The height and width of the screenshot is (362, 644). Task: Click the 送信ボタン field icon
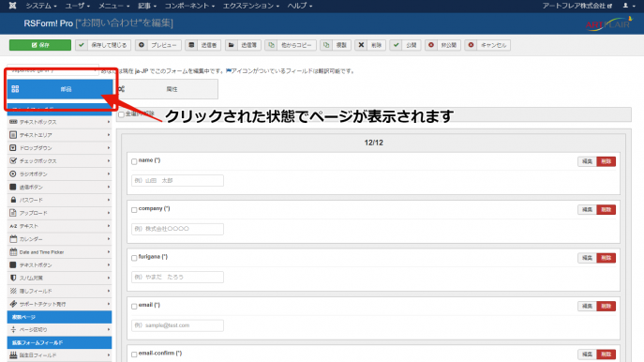[13, 187]
